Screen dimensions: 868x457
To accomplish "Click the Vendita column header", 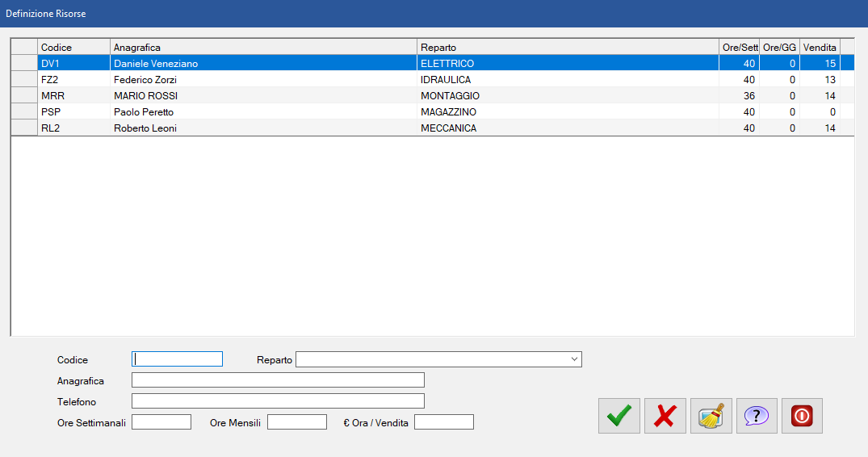I will [820, 47].
